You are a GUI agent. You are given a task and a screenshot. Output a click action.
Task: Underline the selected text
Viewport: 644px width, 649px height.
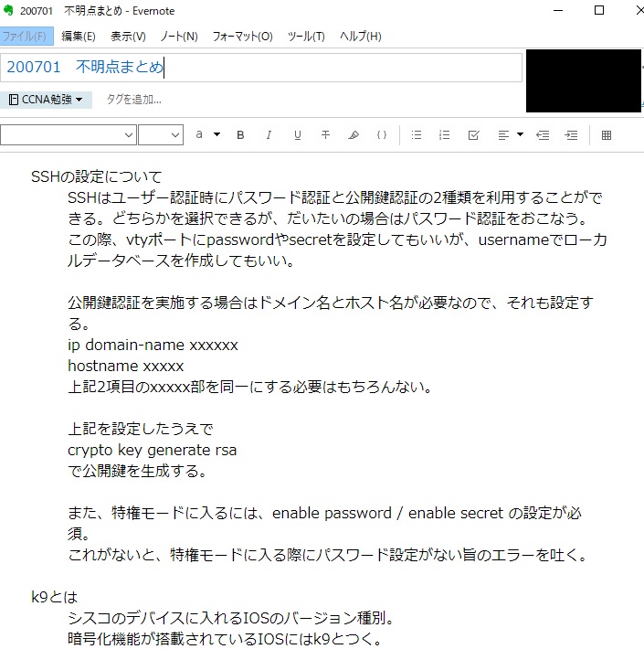point(297,135)
